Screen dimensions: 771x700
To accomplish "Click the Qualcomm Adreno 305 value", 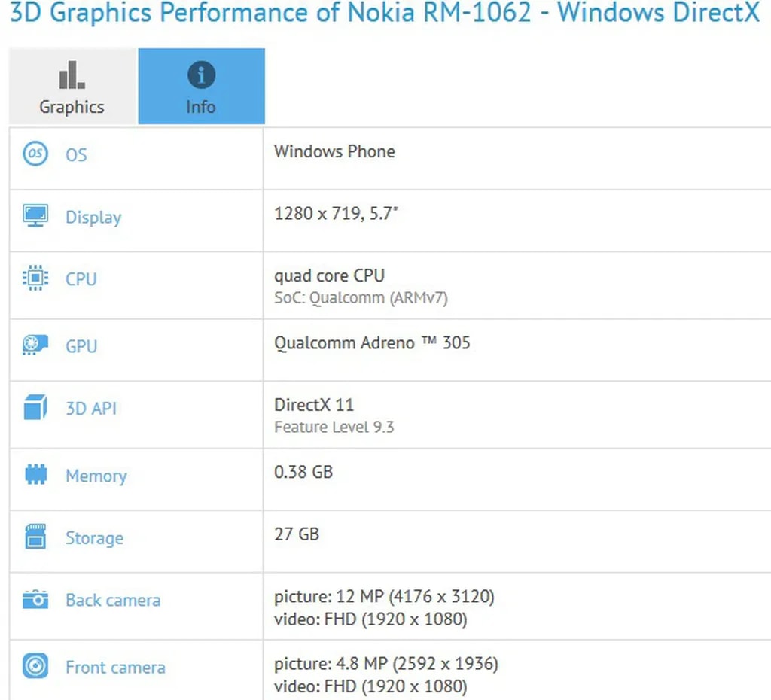I will click(372, 343).
